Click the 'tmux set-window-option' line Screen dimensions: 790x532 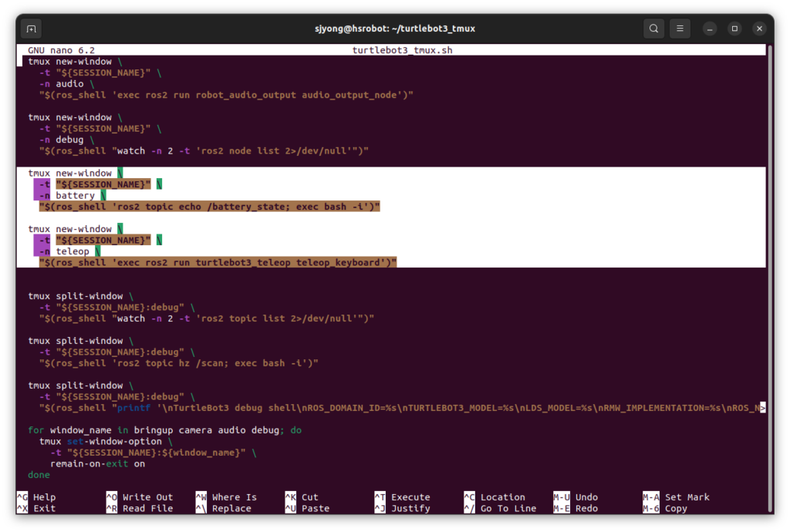(106, 441)
